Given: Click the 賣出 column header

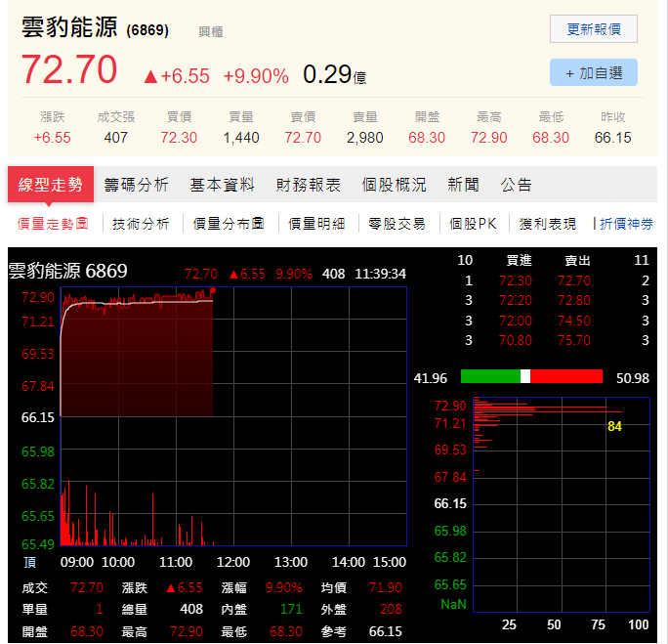Looking at the screenshot, I should click(x=578, y=260).
